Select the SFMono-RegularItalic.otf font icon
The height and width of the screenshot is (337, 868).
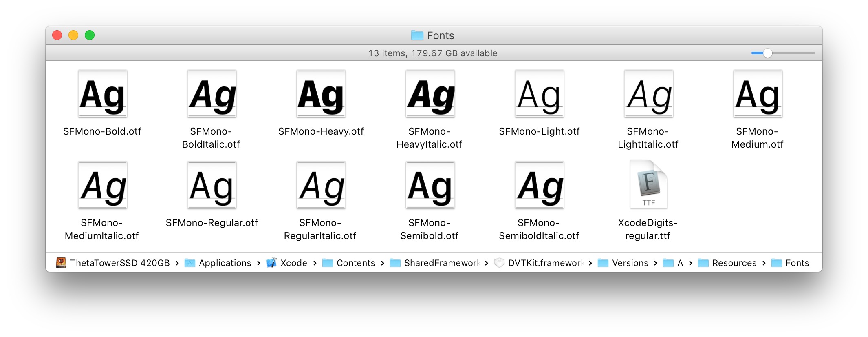[x=321, y=185]
